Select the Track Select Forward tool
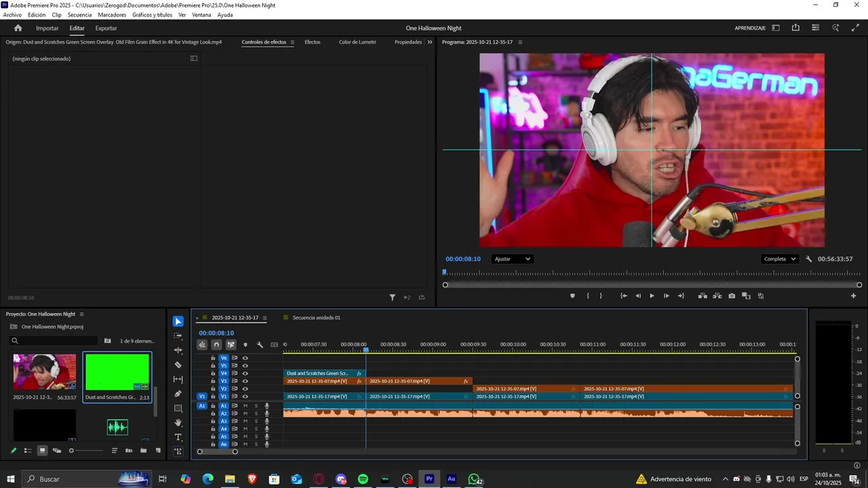 pos(178,335)
